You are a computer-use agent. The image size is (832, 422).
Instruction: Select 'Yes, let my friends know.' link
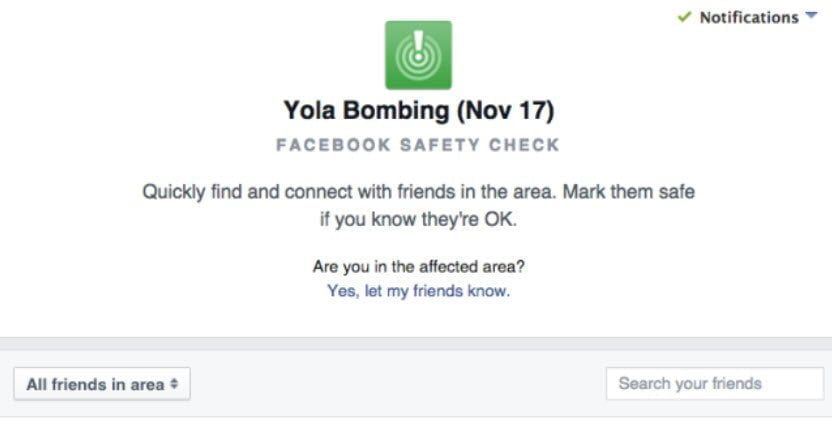click(418, 292)
